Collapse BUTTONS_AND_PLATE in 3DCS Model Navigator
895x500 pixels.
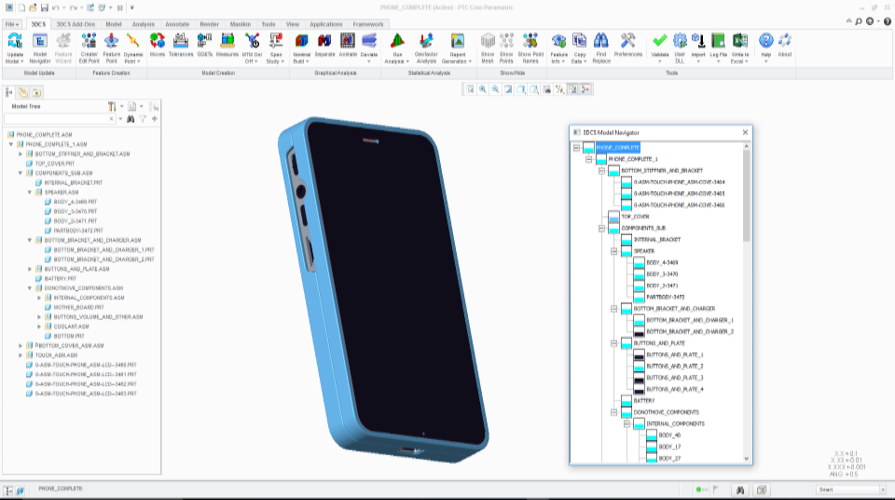(614, 343)
